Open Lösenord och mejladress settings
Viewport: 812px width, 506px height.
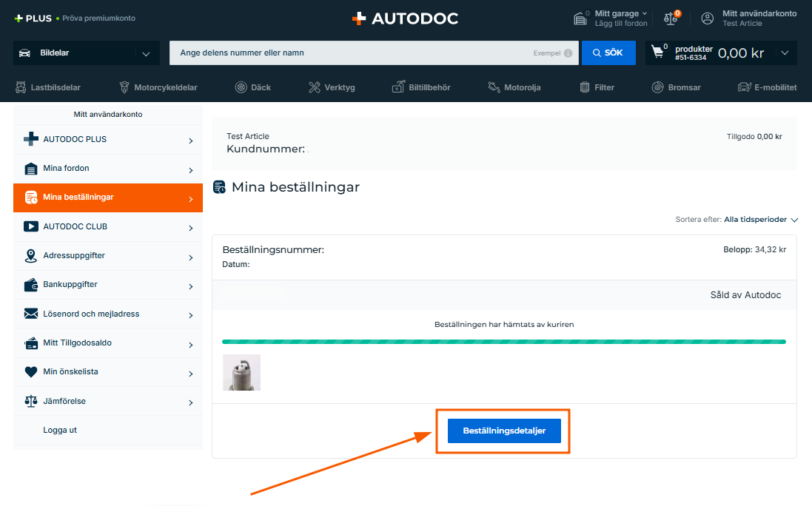[x=108, y=314]
